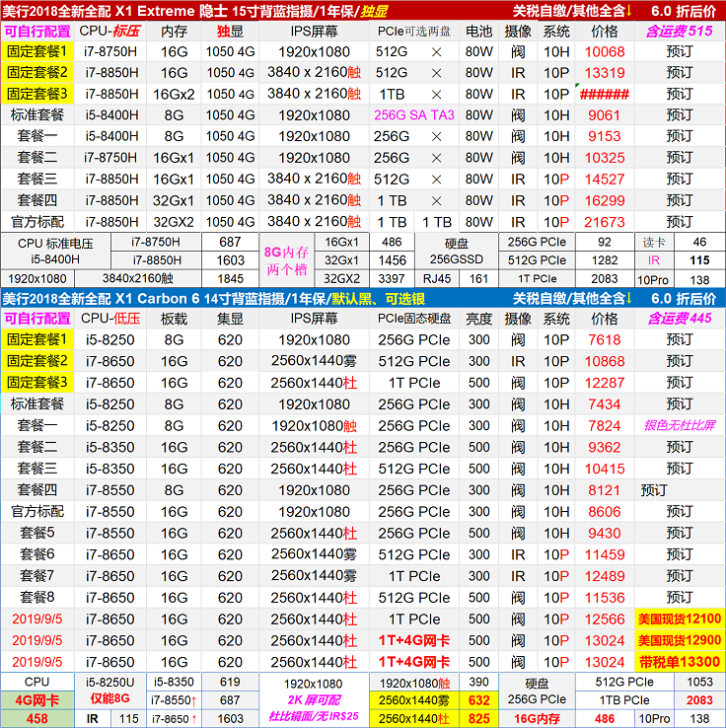Viewport: 726px width, 728px height.
Task: Select the X1 Extreme title header cell
Action: [x=247, y=10]
